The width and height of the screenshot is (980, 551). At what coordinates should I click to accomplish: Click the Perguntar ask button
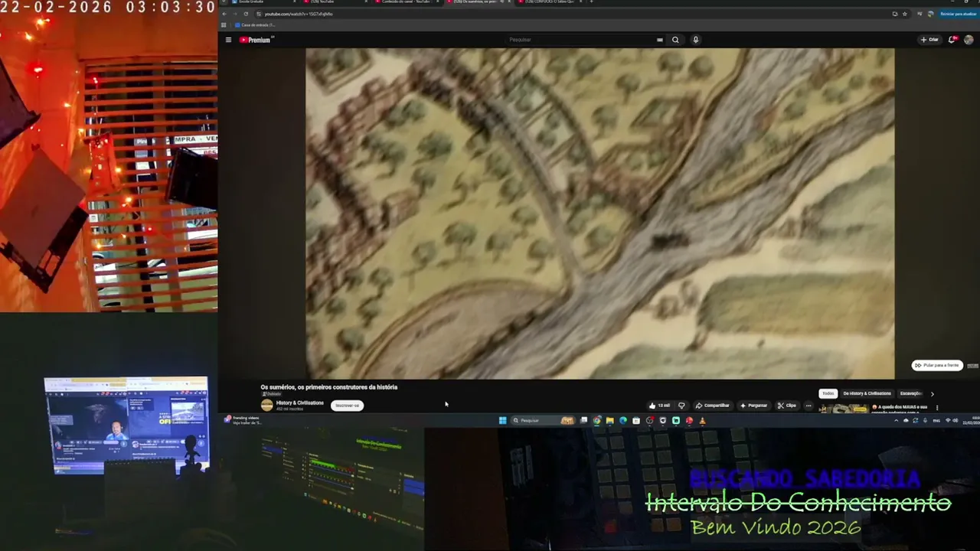pyautogui.click(x=753, y=406)
